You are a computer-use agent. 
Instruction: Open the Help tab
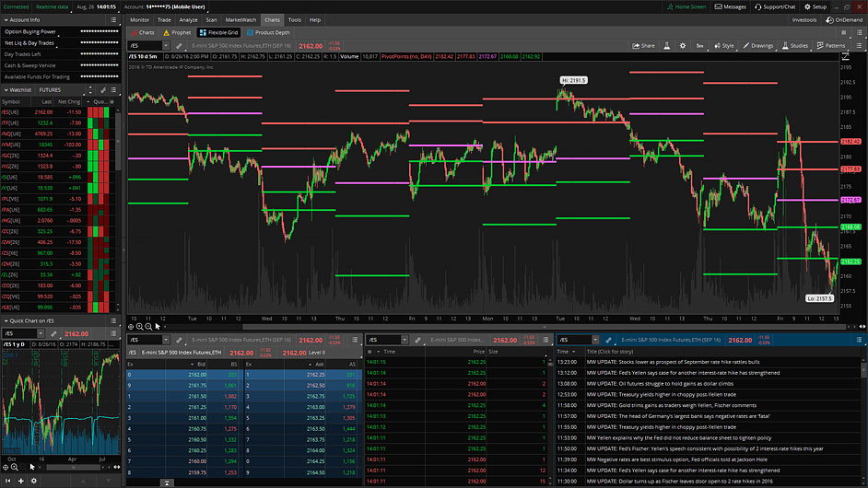tap(315, 20)
